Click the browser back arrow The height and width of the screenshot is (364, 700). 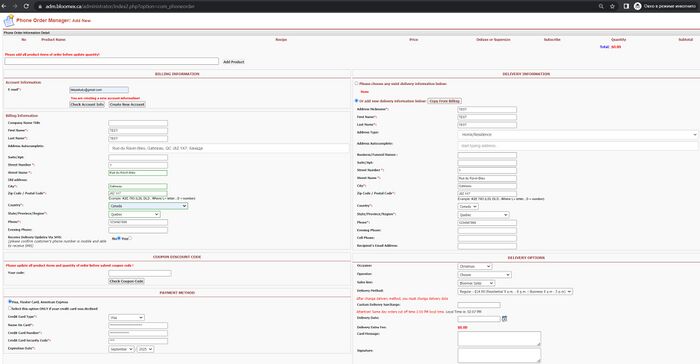tap(4, 6)
